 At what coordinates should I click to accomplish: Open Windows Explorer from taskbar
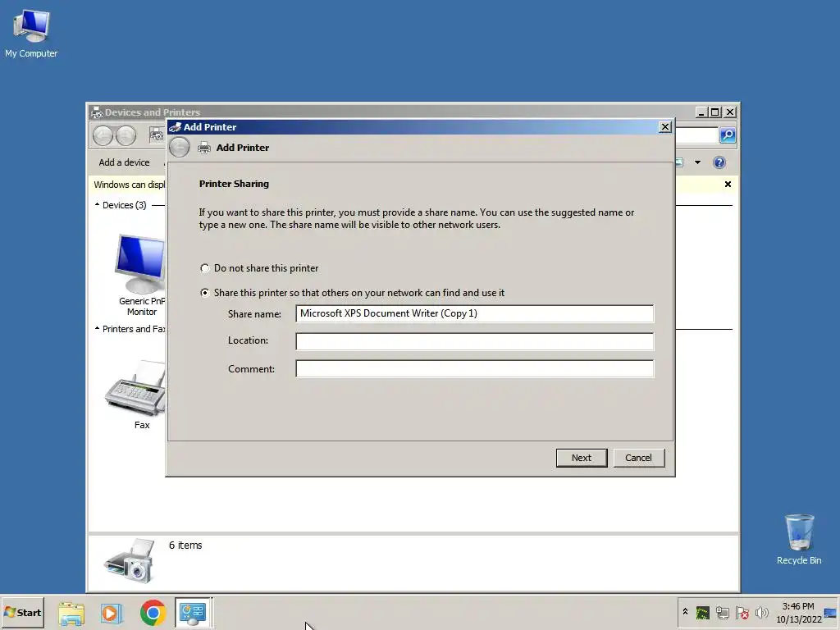coord(71,613)
